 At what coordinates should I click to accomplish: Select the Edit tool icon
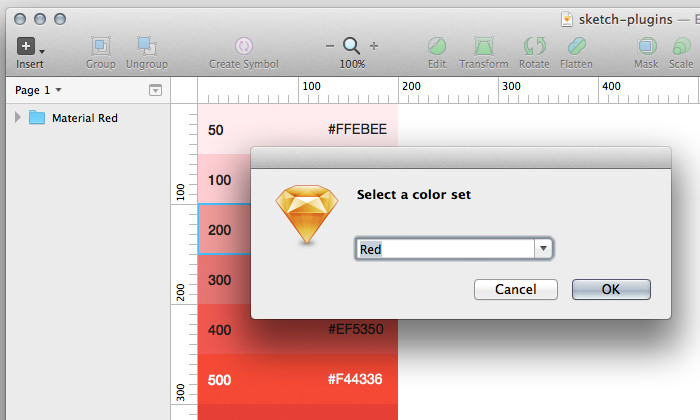(437, 46)
